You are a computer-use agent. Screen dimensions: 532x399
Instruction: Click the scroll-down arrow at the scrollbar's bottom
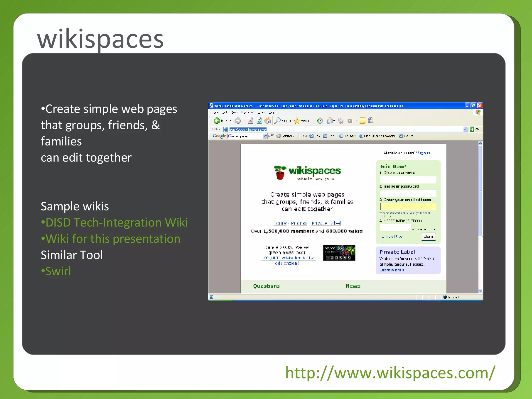click(x=480, y=291)
